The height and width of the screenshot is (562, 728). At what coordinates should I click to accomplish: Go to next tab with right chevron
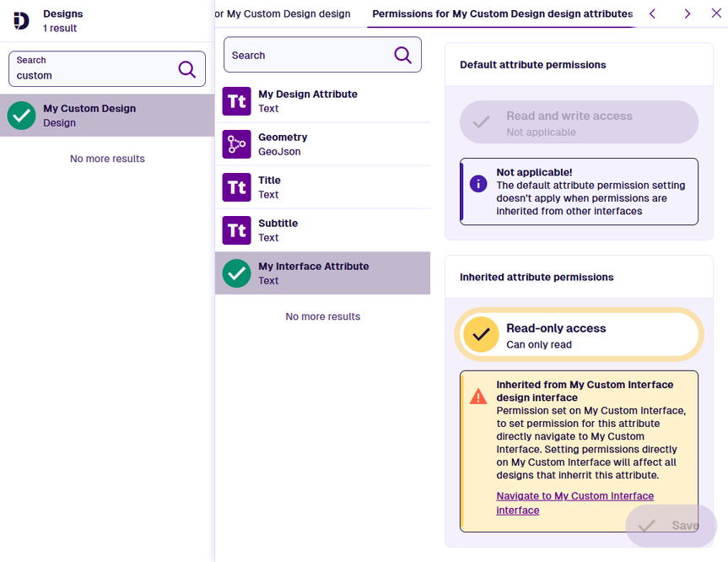point(688,14)
